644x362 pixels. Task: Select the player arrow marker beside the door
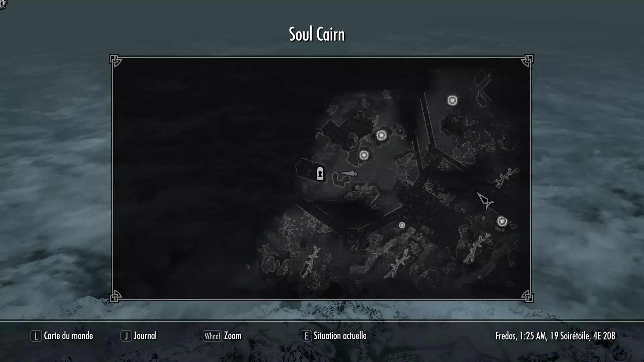click(349, 173)
